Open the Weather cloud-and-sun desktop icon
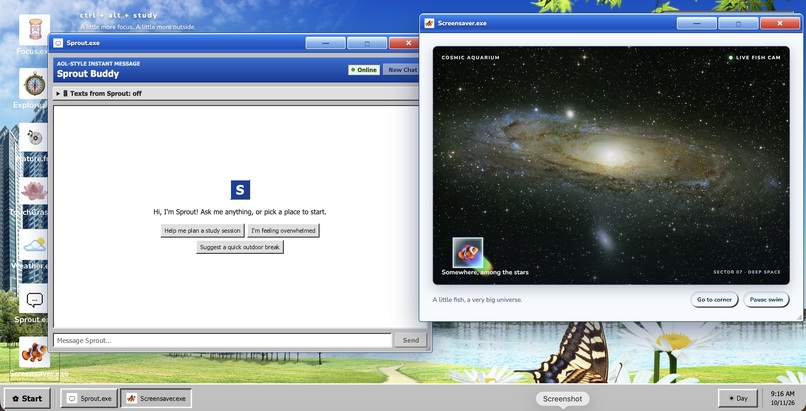Screen dimensions: 806x411 (34, 245)
